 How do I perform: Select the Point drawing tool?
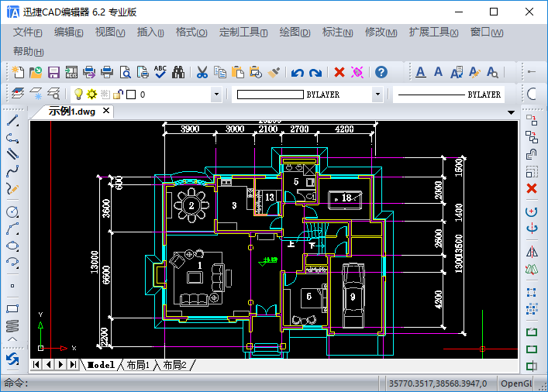(x=12, y=286)
